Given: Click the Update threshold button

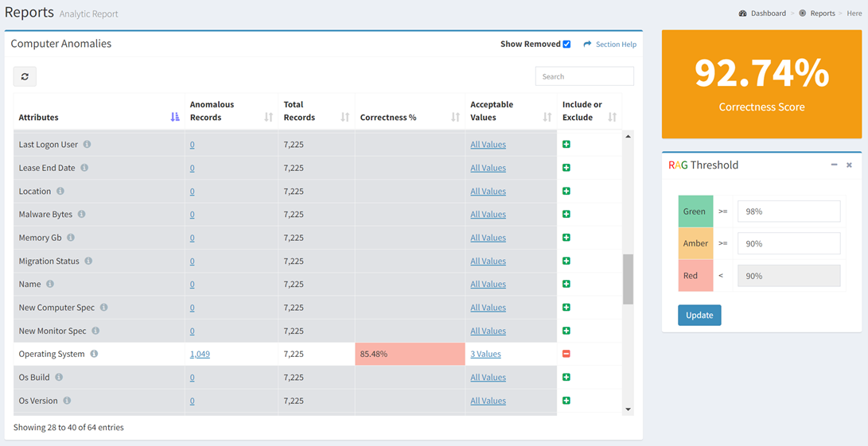Looking at the screenshot, I should 699,315.
